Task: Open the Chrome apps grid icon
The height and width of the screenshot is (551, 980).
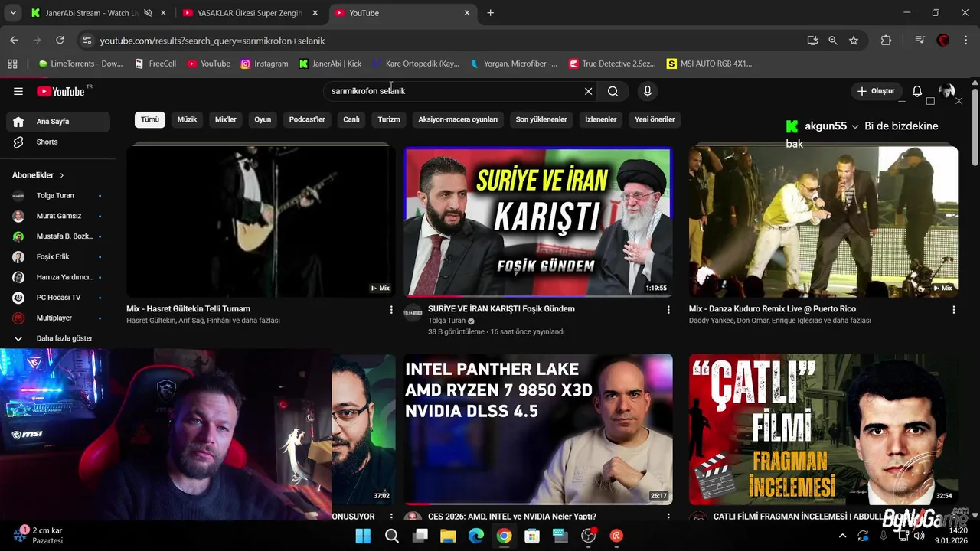Action: [12, 64]
